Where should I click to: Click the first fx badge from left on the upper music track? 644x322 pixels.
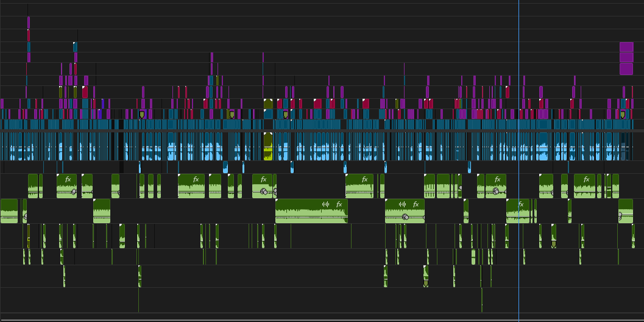coord(68,179)
